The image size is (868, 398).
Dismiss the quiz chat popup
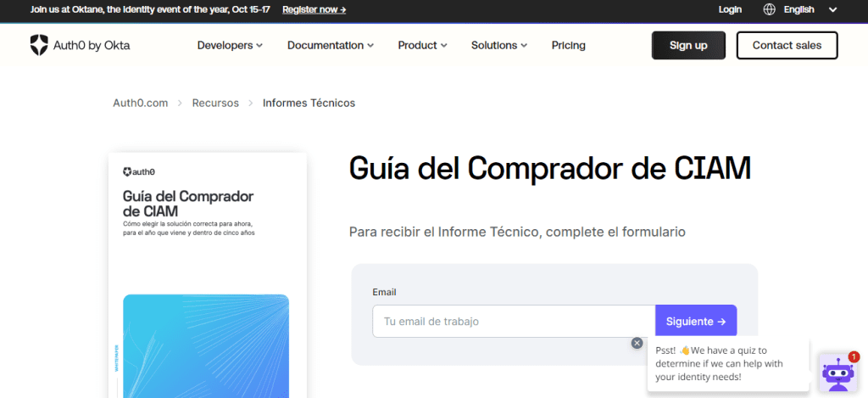coord(637,343)
